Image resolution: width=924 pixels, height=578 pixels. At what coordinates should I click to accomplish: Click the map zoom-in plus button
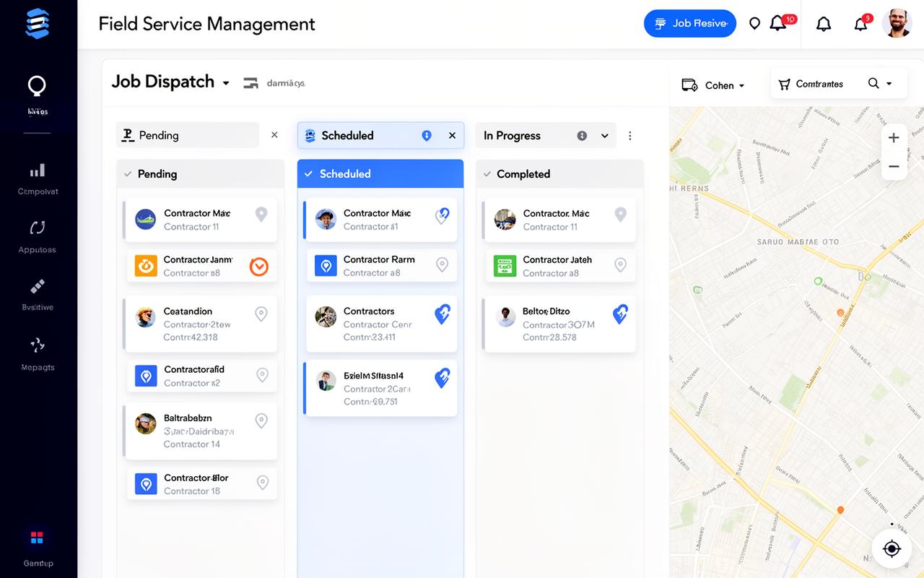(894, 138)
